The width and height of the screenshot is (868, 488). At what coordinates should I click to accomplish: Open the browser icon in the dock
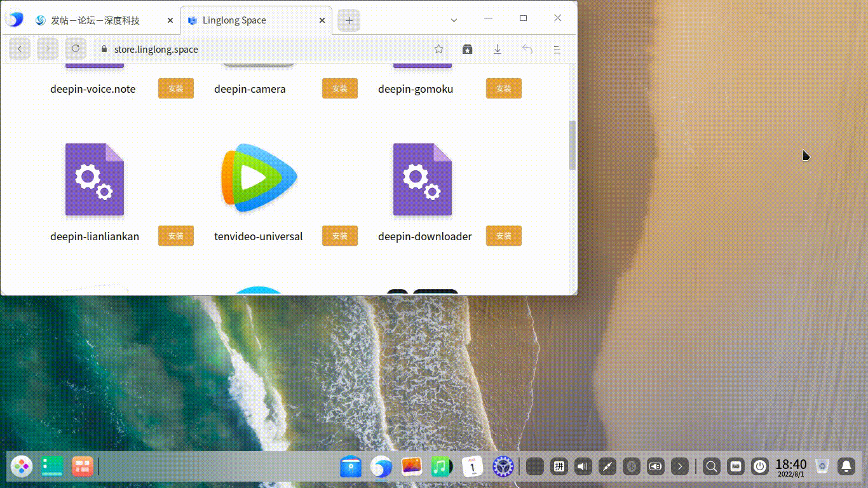(x=381, y=466)
